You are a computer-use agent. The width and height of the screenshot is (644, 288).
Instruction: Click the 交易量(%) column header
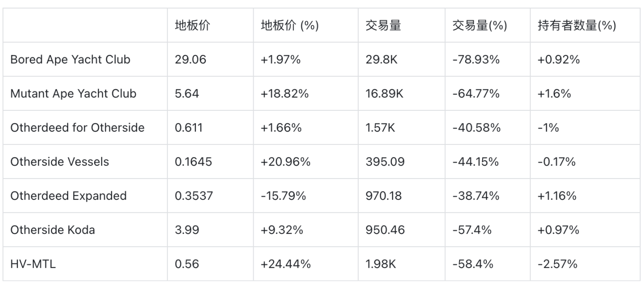point(479,26)
